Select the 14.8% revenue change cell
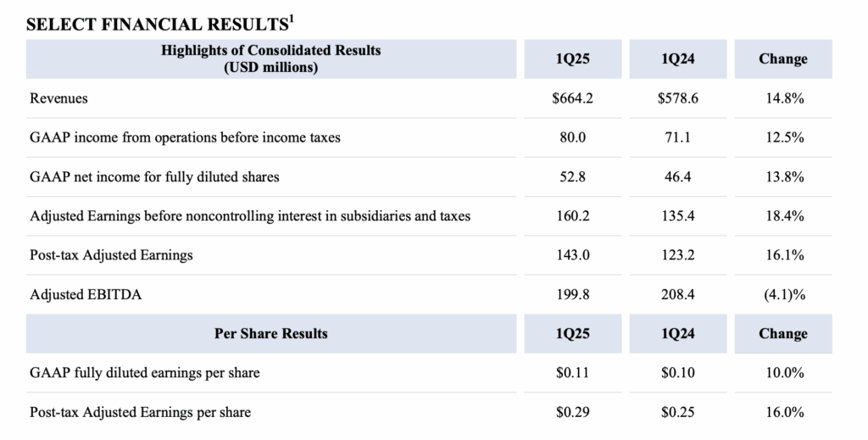Viewport: 868px width, 440px height. 784,98
